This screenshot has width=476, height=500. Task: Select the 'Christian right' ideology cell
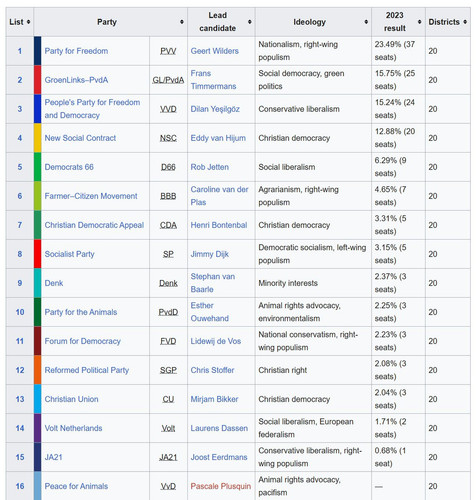[313, 370]
